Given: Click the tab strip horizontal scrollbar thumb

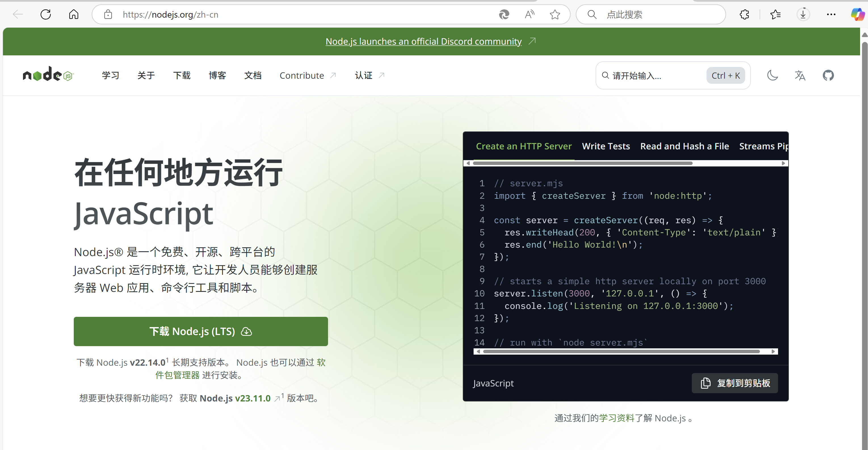Looking at the screenshot, I should point(583,163).
